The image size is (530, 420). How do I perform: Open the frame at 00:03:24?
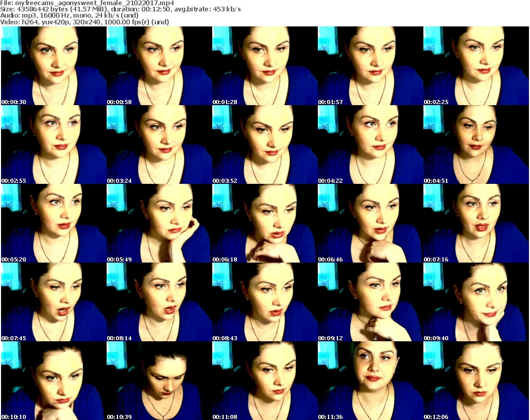(x=159, y=144)
